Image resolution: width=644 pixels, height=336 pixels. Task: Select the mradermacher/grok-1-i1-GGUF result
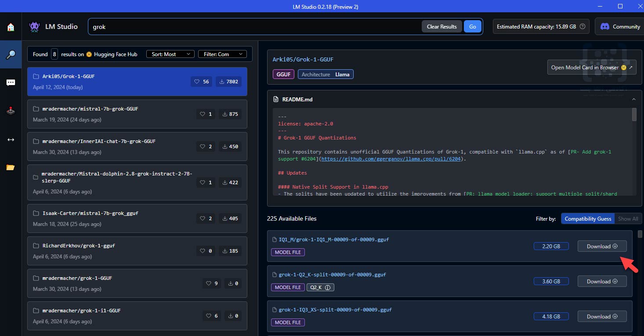(x=137, y=316)
